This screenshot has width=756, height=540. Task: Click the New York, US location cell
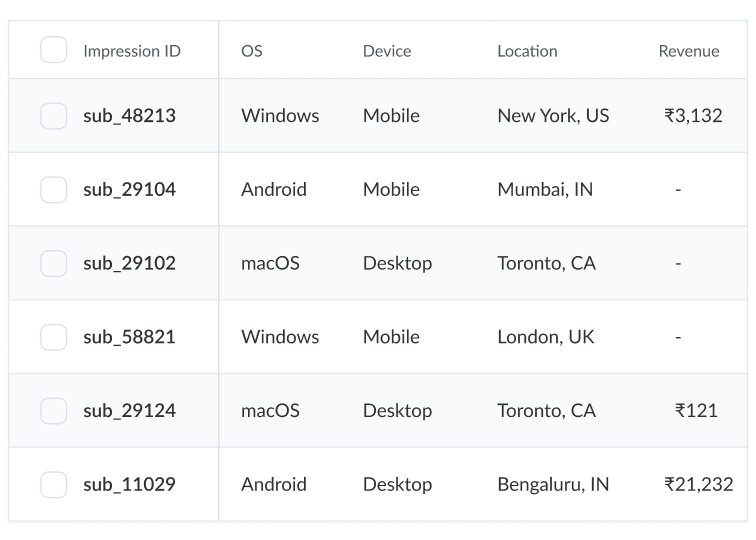(x=553, y=116)
